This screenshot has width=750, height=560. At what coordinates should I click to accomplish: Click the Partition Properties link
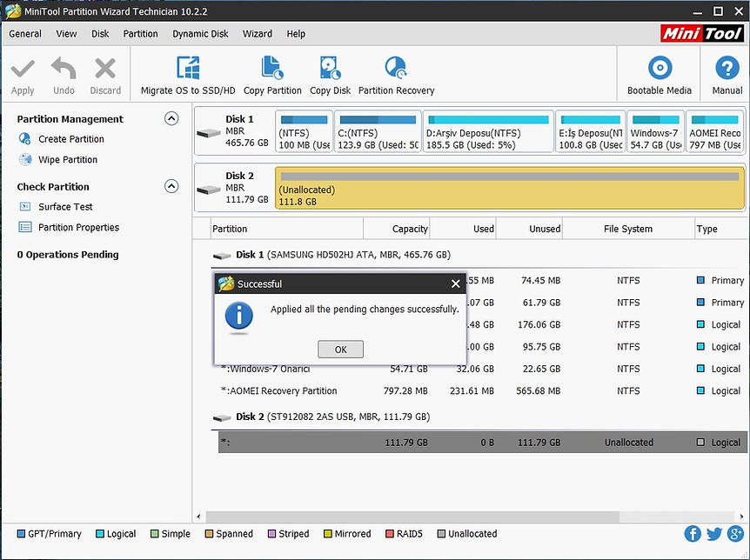click(79, 227)
